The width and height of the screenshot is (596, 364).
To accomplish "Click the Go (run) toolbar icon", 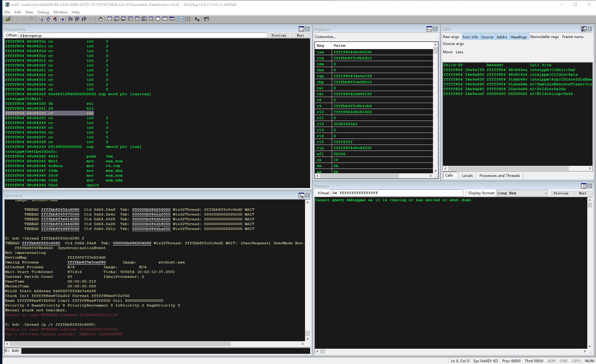I will click(x=40, y=19).
